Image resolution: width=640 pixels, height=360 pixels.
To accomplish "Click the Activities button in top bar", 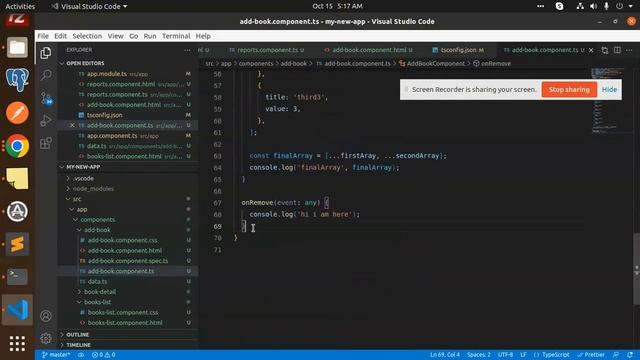I will point(20,6).
